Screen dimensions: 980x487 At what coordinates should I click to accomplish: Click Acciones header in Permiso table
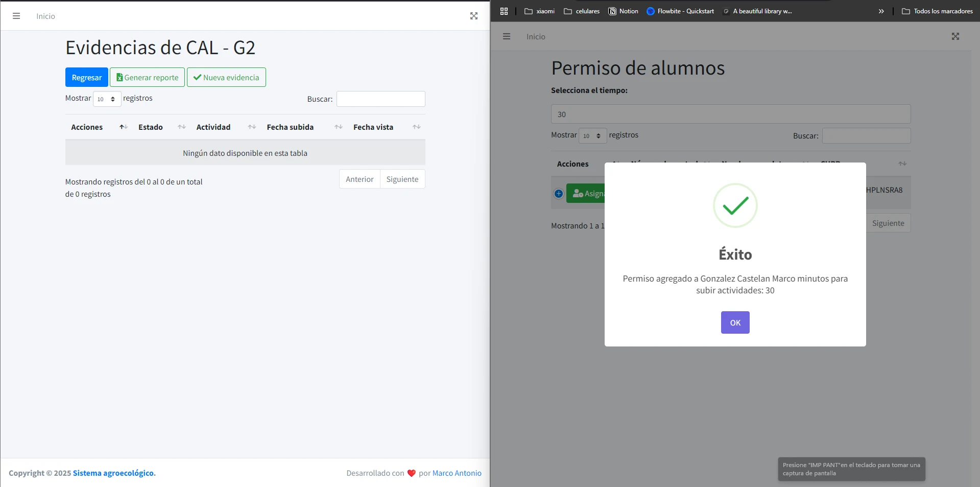[x=573, y=164]
